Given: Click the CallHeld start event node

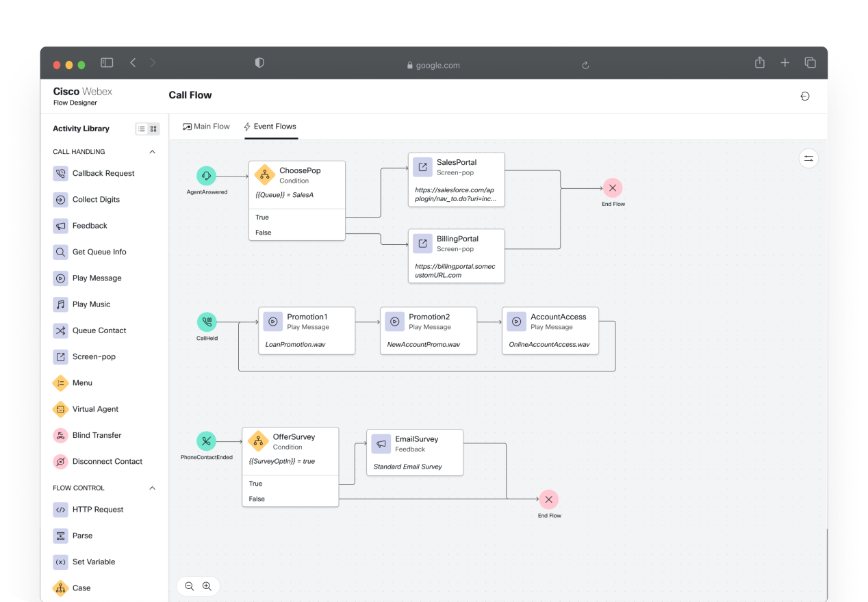Looking at the screenshot, I should 206,322.
